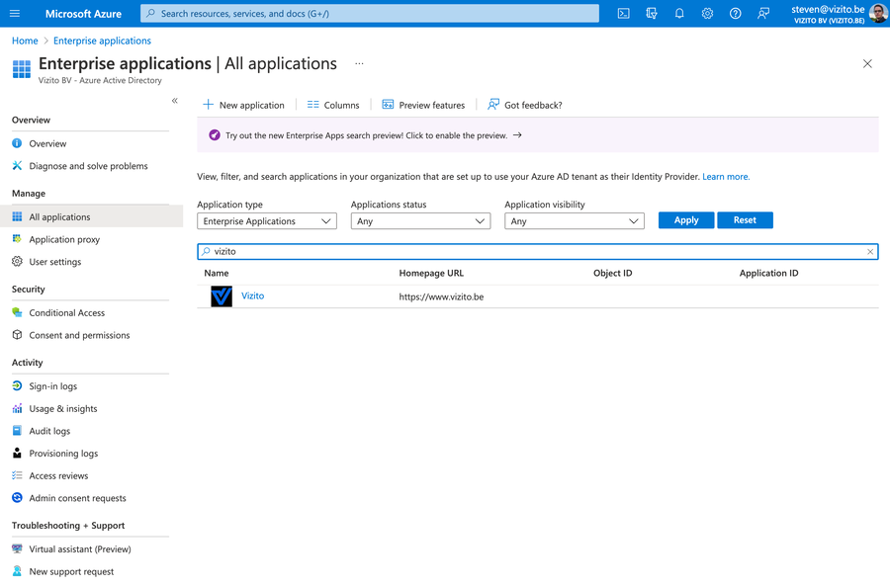This screenshot has width=890, height=588.
Task: Collapse the left navigation with the double chevron
Action: (174, 100)
